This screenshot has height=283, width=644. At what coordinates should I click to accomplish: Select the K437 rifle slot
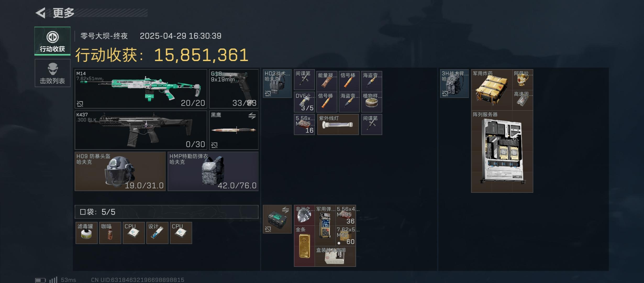(x=141, y=130)
